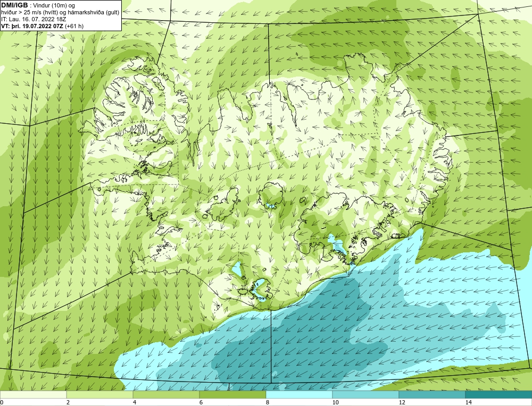Screen dimensions: 532x406
Task: Click the 12–14 m/s legend color swatch
Action: click(x=432, y=394)
